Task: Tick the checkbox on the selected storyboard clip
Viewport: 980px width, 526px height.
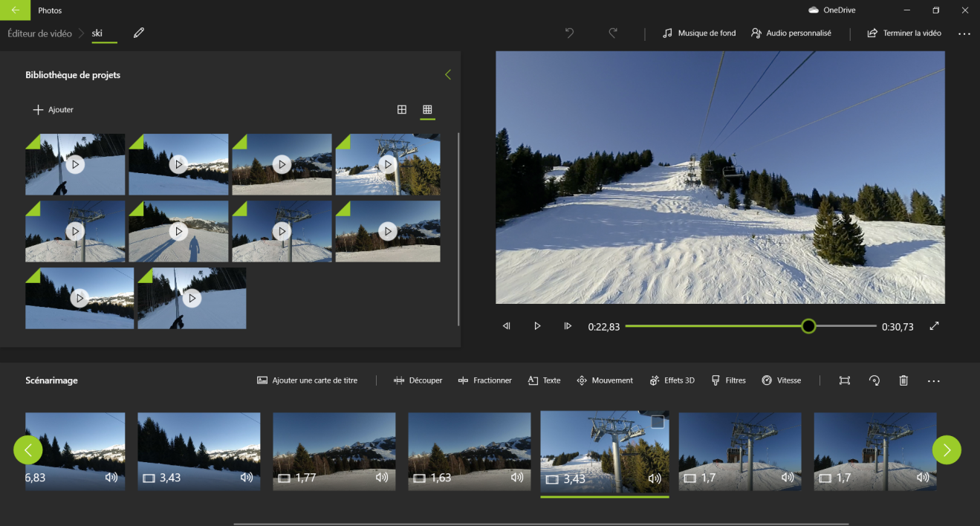Action: pos(657,422)
